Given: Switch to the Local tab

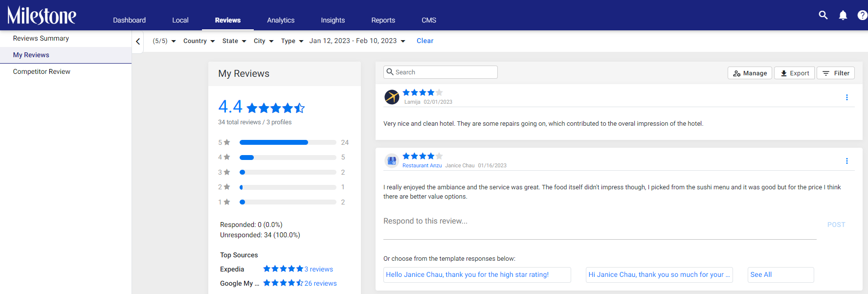Looking at the screenshot, I should click(x=180, y=20).
